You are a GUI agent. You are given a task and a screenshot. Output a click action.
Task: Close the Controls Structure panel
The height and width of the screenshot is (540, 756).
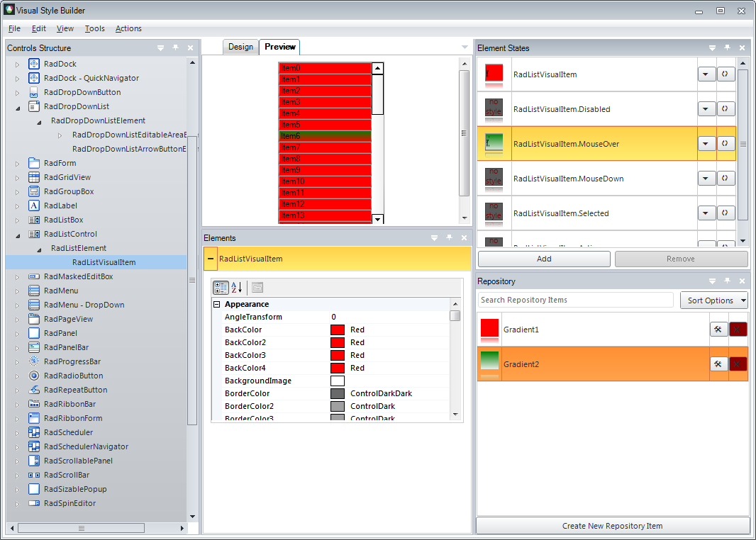click(x=191, y=47)
